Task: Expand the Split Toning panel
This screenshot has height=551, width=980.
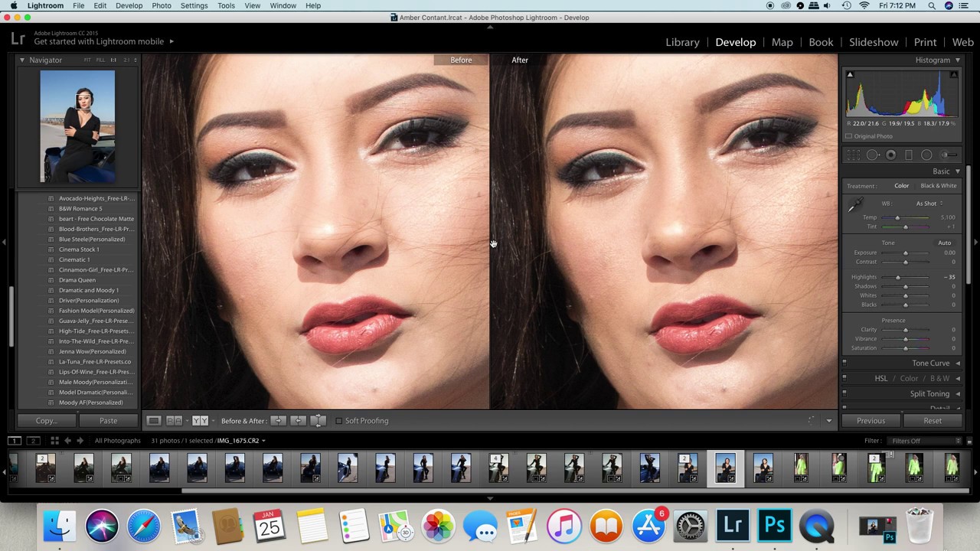Action: click(958, 393)
